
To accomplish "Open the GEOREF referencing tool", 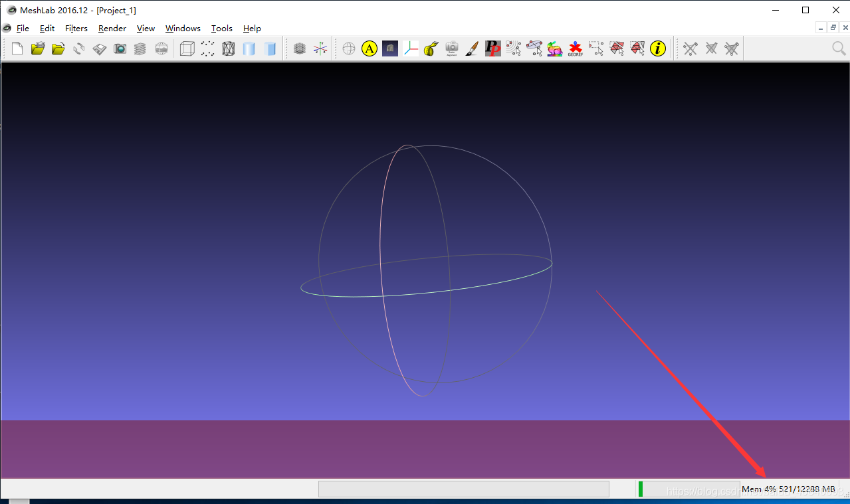I will tap(576, 48).
